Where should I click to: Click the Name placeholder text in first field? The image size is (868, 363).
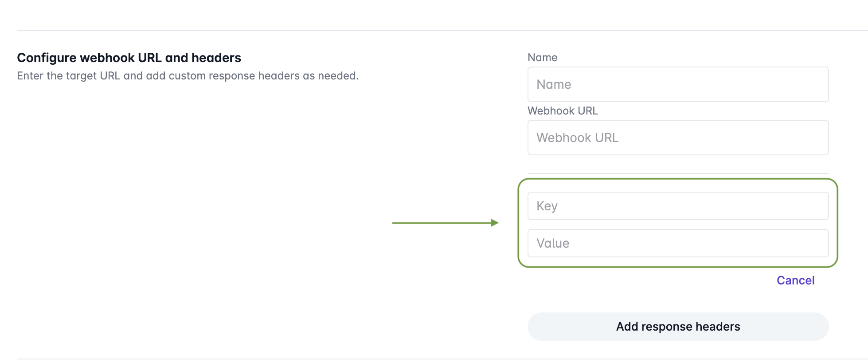coord(554,84)
